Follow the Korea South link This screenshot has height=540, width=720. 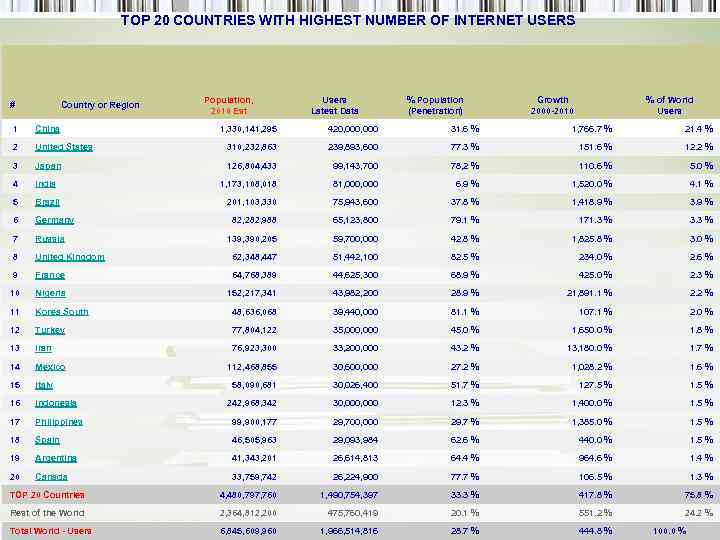(x=62, y=312)
